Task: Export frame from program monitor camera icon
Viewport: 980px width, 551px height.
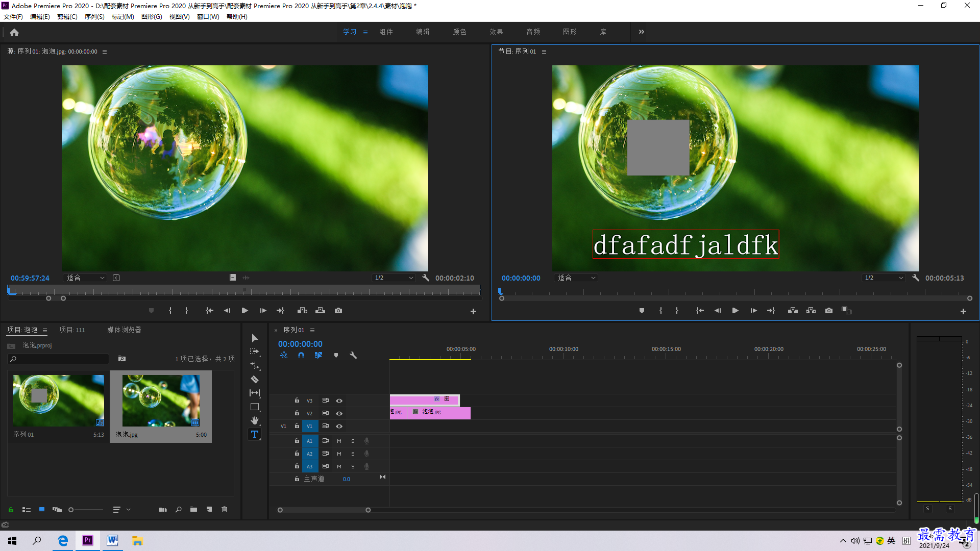Action: (x=829, y=311)
